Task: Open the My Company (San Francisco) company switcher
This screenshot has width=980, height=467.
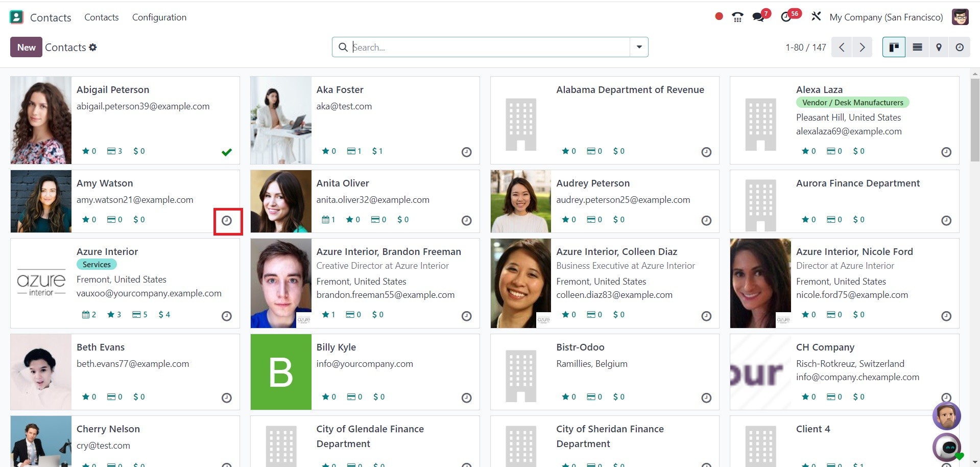Action: 886,17
